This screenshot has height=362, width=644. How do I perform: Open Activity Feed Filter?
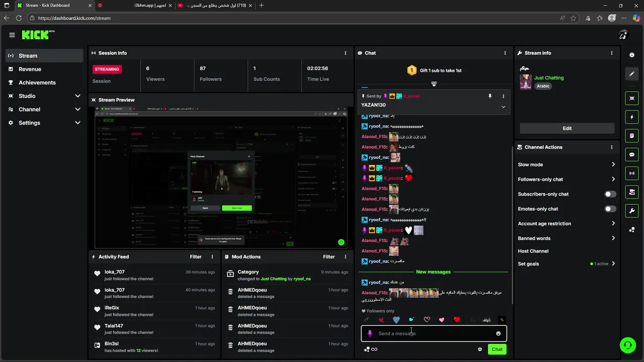[x=196, y=257]
